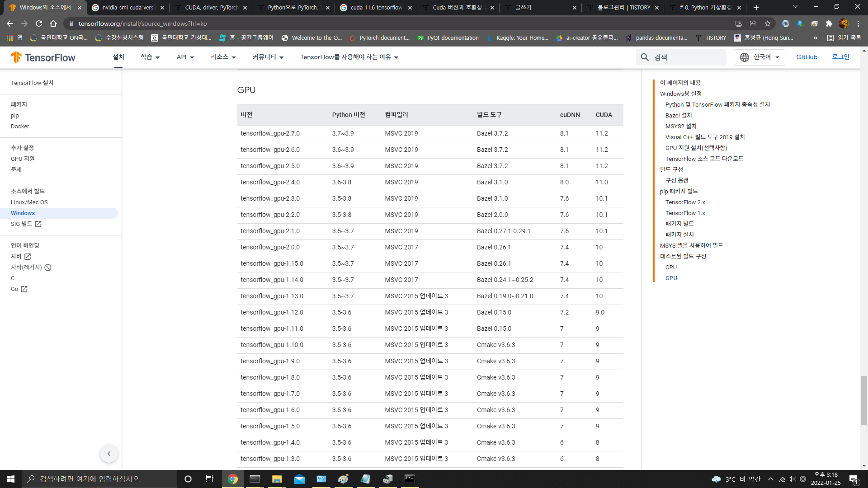This screenshot has height=488, width=868.
Task: Expand the API dropdown menu
Action: 185,57
